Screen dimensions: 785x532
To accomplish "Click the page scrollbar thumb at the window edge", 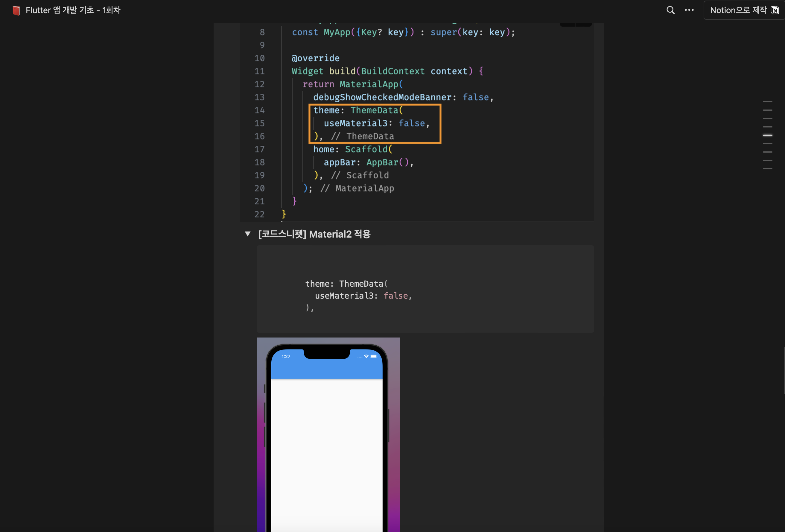I will (x=784, y=370).
